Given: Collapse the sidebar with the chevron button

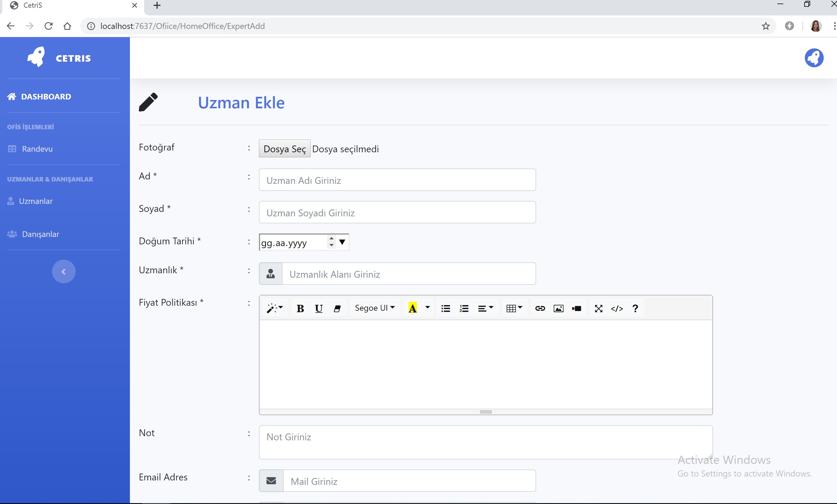Looking at the screenshot, I should click(x=63, y=271).
